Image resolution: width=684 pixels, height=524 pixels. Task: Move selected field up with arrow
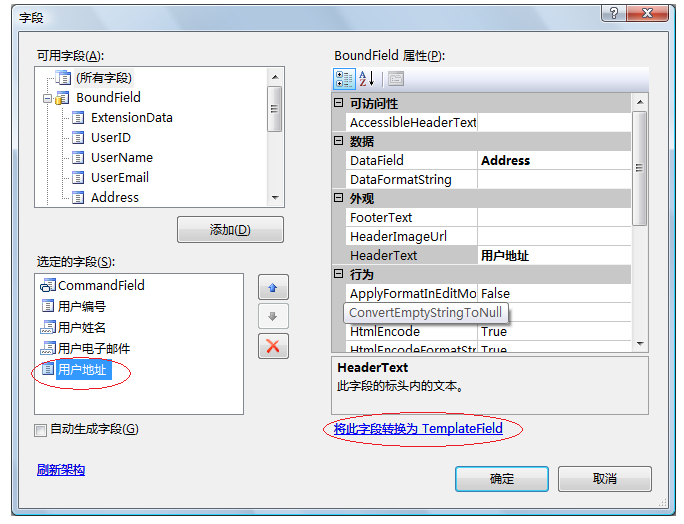(273, 287)
